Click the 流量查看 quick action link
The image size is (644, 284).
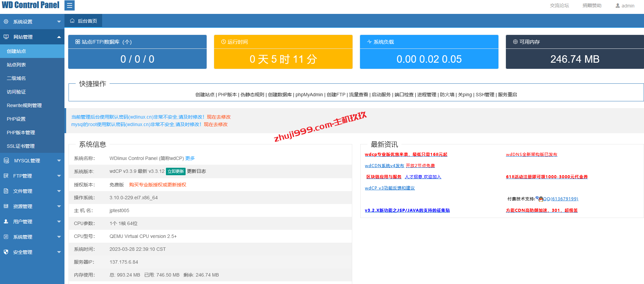click(359, 95)
